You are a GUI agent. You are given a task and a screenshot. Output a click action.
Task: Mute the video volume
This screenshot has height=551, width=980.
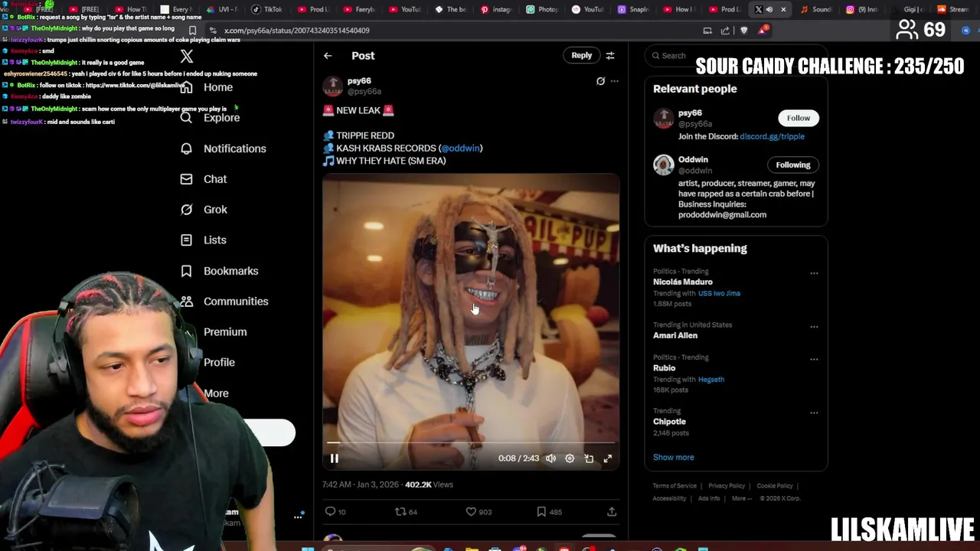(550, 458)
